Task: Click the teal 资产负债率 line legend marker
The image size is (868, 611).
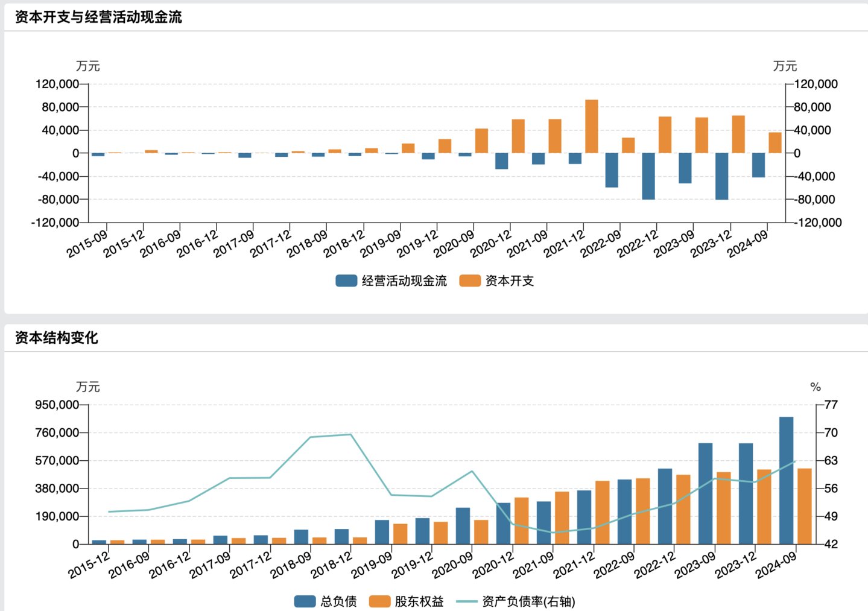Action: [x=467, y=601]
